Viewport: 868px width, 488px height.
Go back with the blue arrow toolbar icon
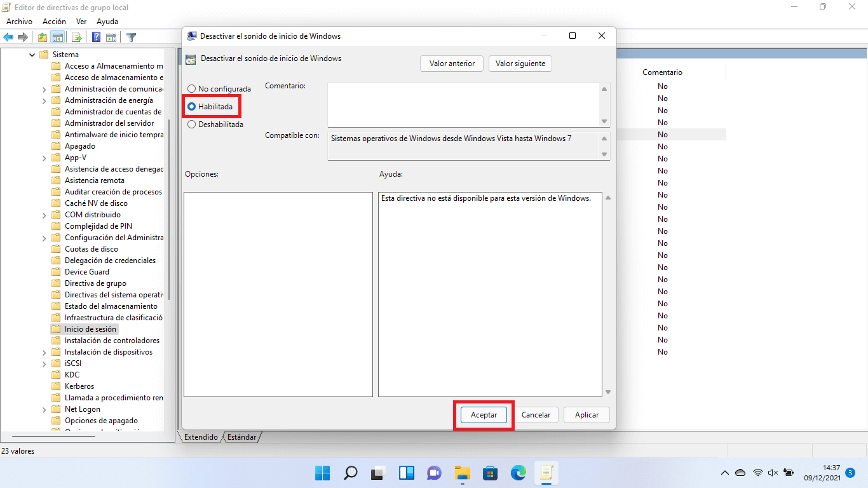[x=9, y=37]
